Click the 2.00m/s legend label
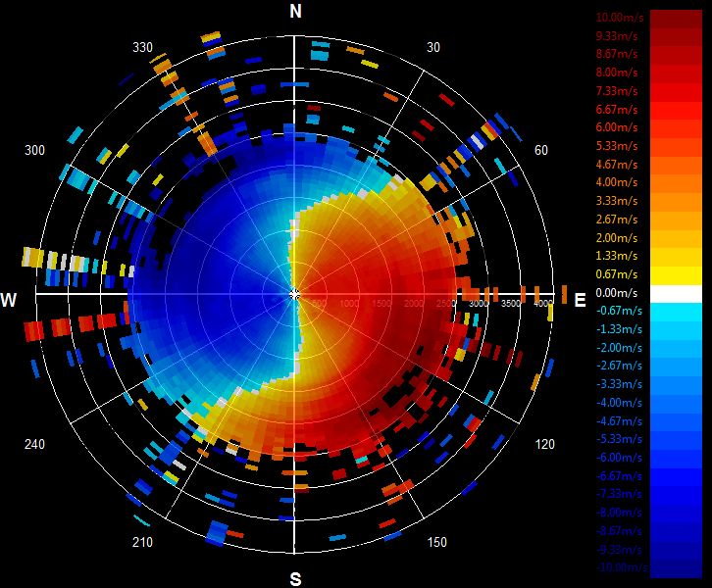This screenshot has height=588, width=712. [617, 238]
